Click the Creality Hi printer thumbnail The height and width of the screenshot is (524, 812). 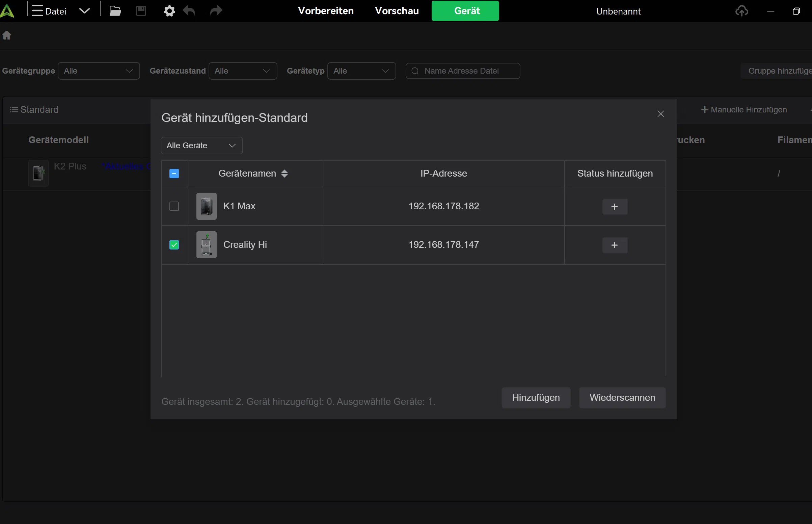(207, 245)
